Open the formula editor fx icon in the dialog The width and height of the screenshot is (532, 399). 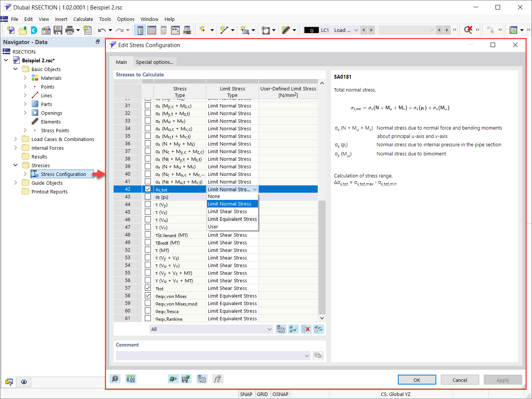click(x=218, y=378)
